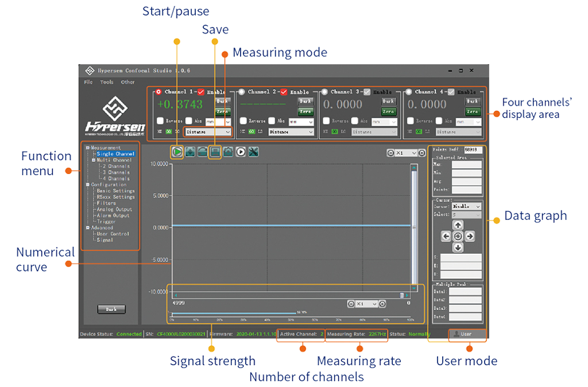This screenshot has height=387, width=588.
Task: Click the graph's horizontal scrollbar
Action: point(291,296)
